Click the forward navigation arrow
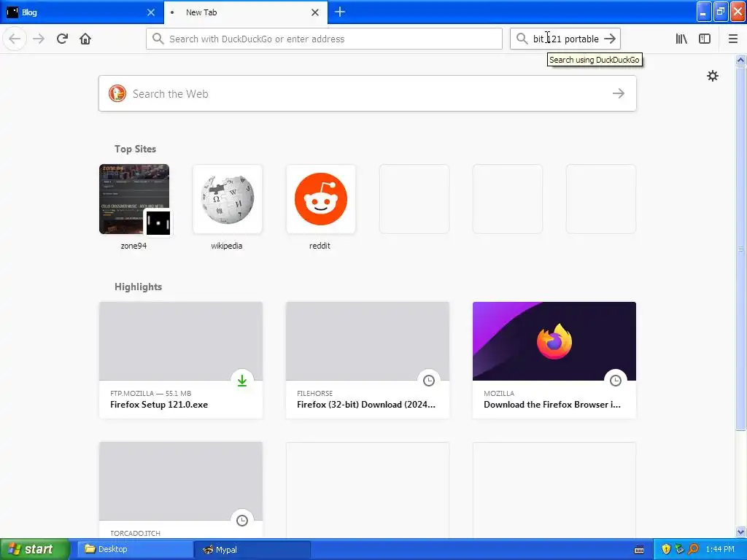This screenshot has height=560, width=747. (x=39, y=39)
